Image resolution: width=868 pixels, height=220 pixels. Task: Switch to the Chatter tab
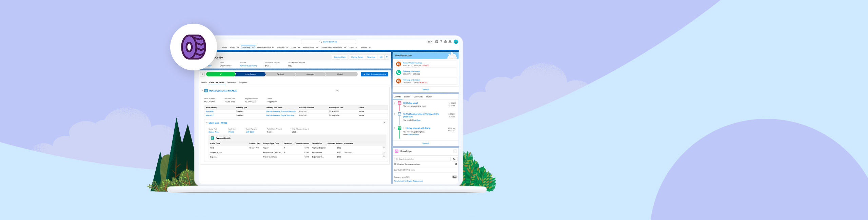point(429,97)
